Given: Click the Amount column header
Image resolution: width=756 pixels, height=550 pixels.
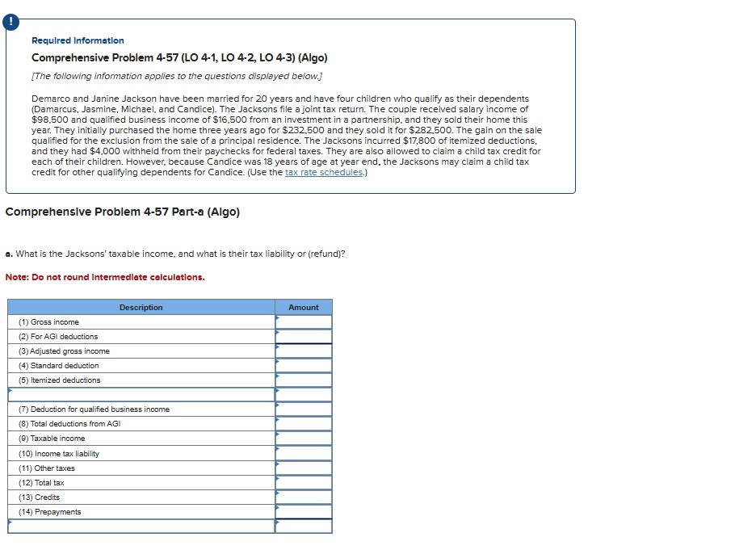Looking at the screenshot, I should 304,307.
